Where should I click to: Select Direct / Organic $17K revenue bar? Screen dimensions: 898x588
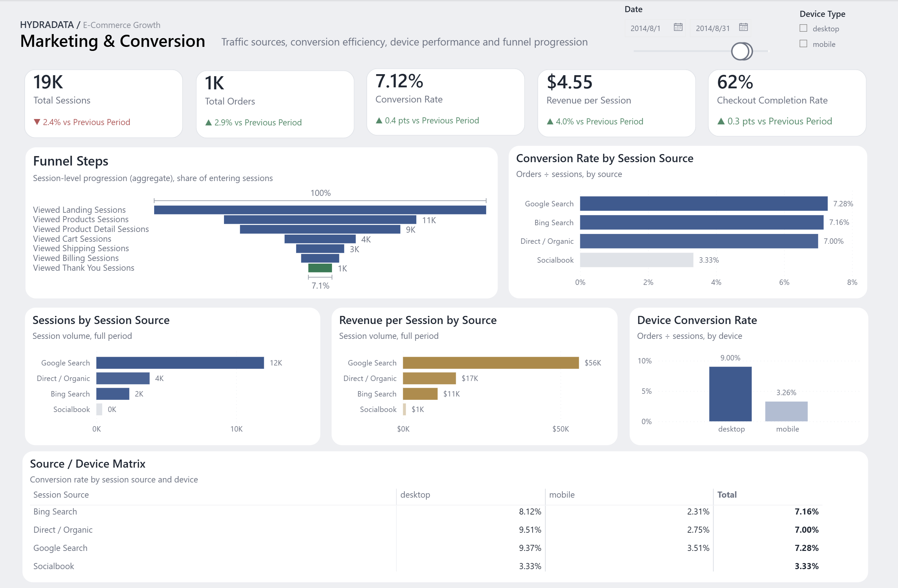(429, 378)
